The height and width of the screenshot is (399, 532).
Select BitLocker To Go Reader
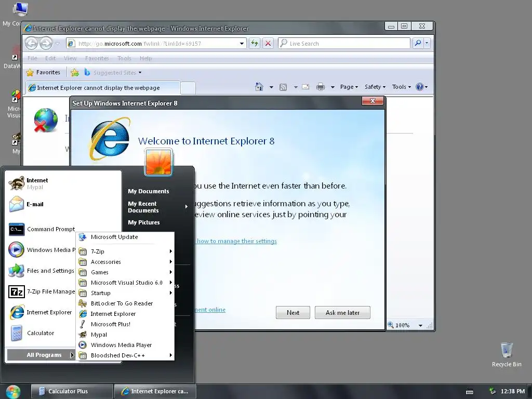[125, 303]
